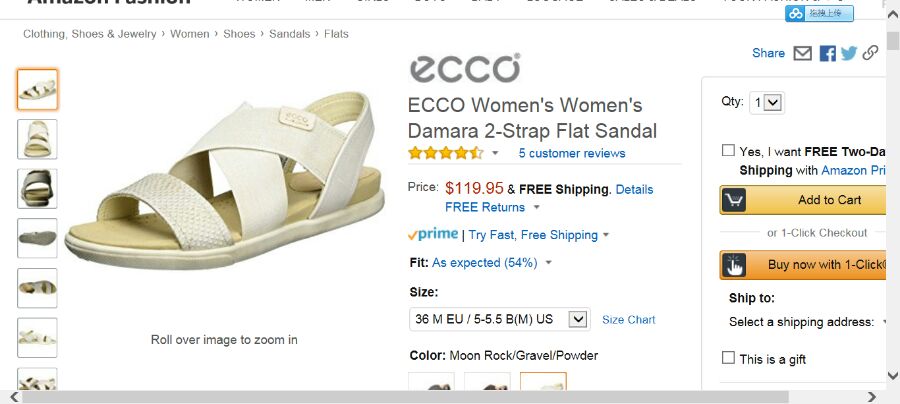Tick the "This is a gift" checkbox
The image size is (900, 404).
(x=728, y=358)
